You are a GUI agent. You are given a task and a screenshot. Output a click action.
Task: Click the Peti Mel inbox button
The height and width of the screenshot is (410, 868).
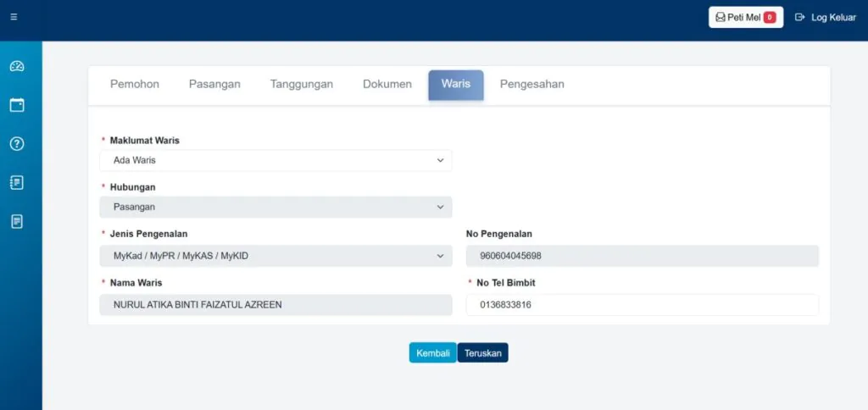pos(746,17)
